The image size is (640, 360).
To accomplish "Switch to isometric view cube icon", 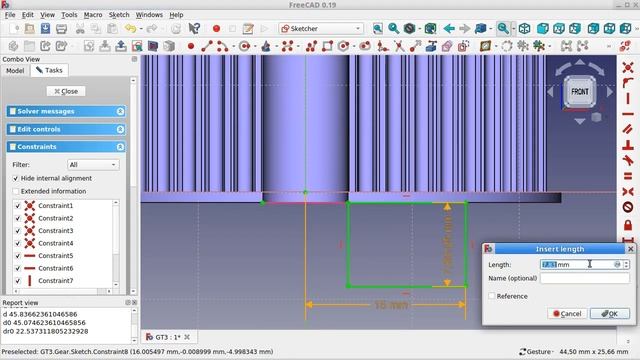I will (x=524, y=29).
